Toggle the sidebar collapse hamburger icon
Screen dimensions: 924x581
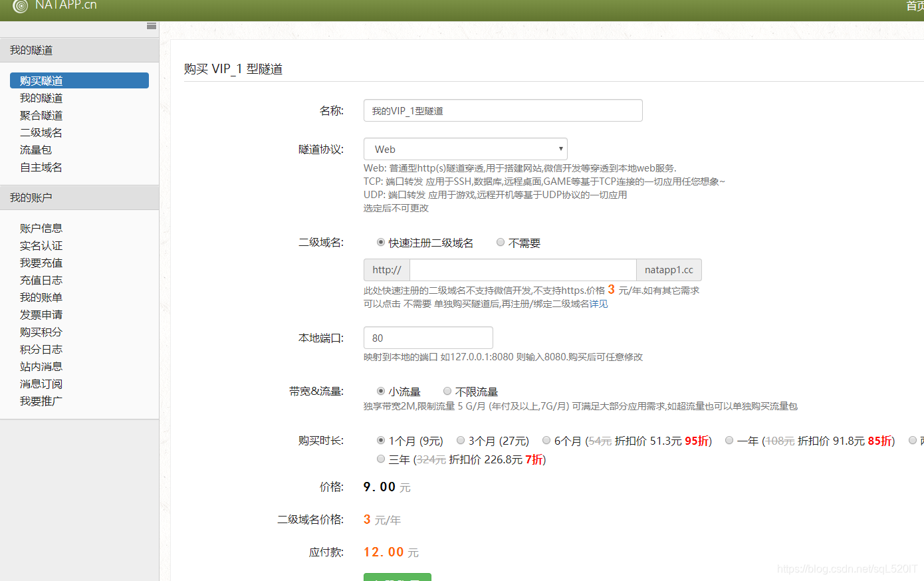(152, 26)
